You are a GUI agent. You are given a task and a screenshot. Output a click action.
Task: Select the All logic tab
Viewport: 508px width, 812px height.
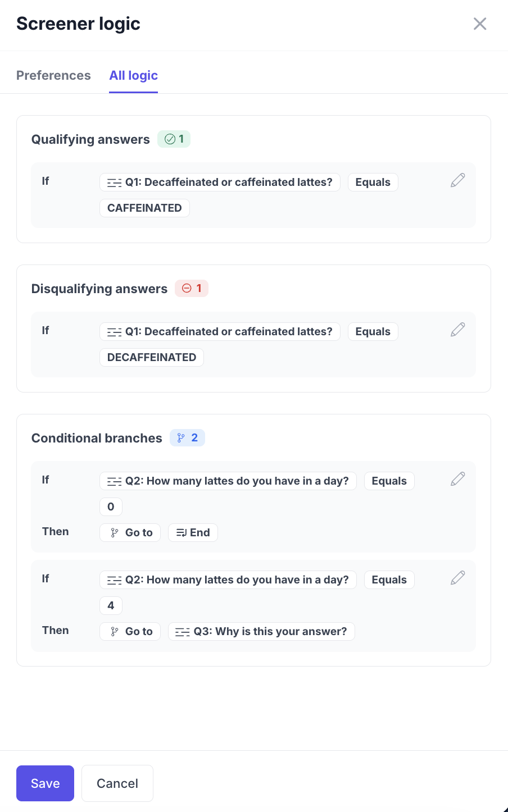point(134,75)
